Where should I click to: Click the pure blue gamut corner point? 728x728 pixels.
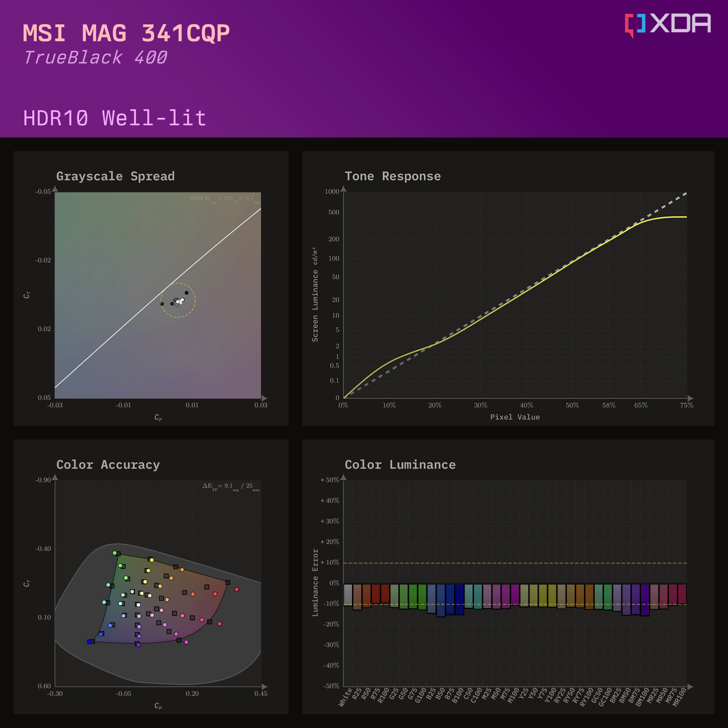click(89, 642)
